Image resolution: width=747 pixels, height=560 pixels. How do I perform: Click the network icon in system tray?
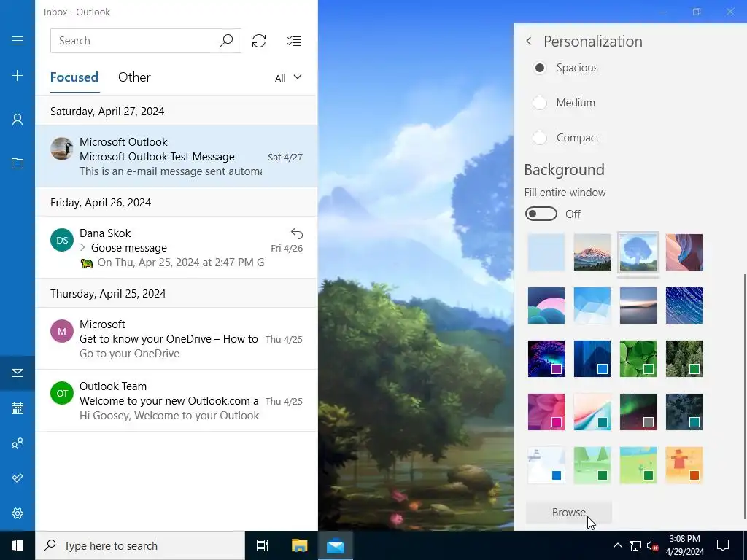coord(635,545)
